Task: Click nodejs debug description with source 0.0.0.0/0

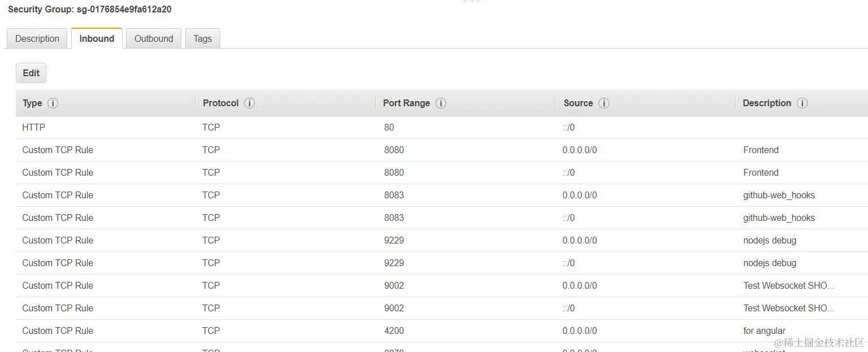Action: (770, 240)
